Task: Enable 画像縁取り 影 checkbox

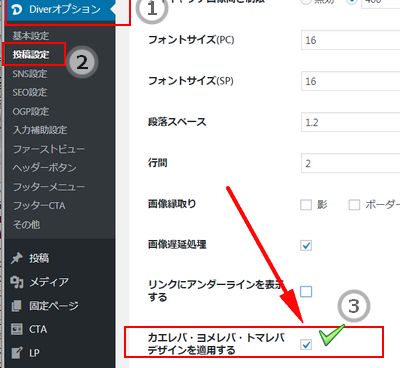Action: pyautogui.click(x=306, y=205)
